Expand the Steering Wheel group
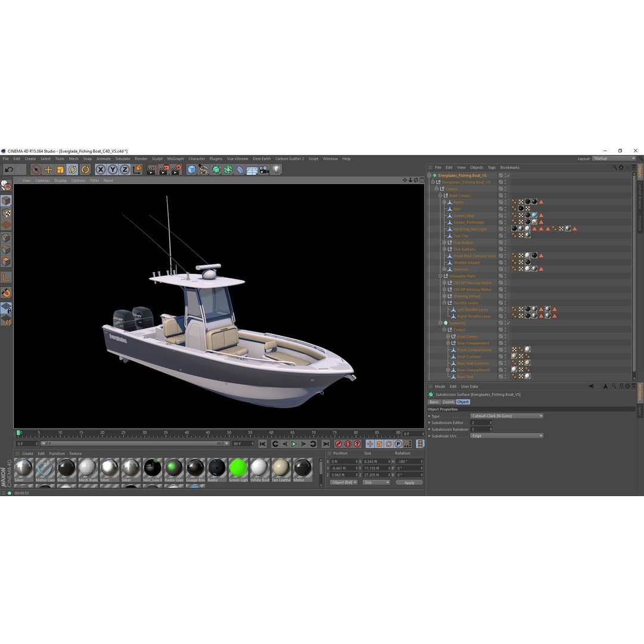 [x=444, y=296]
